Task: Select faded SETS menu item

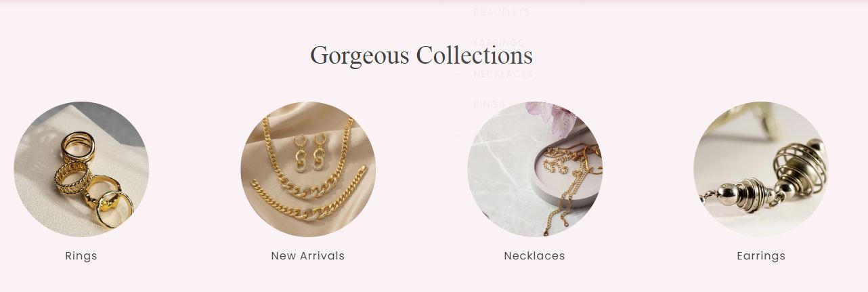Action: point(485,135)
